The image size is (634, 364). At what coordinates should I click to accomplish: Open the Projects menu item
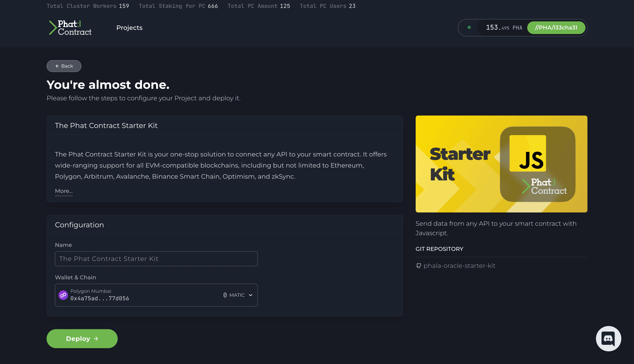coord(129,28)
